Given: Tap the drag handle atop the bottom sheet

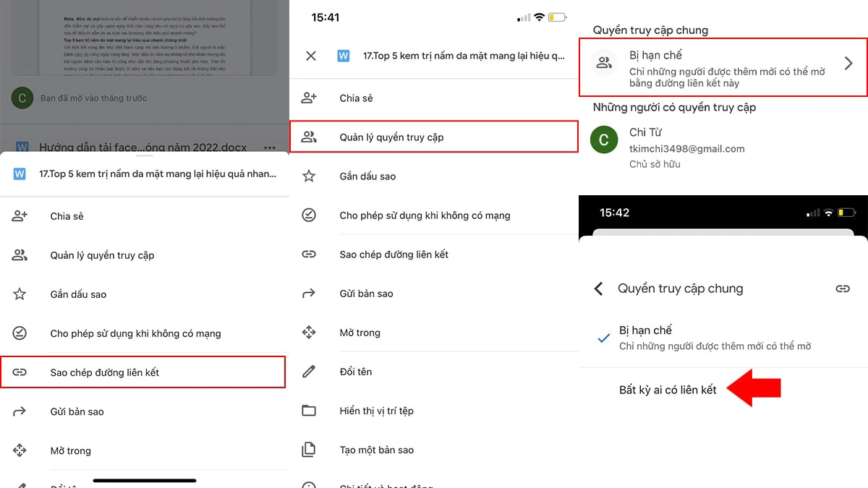Looking at the screenshot, I should click(145, 155).
